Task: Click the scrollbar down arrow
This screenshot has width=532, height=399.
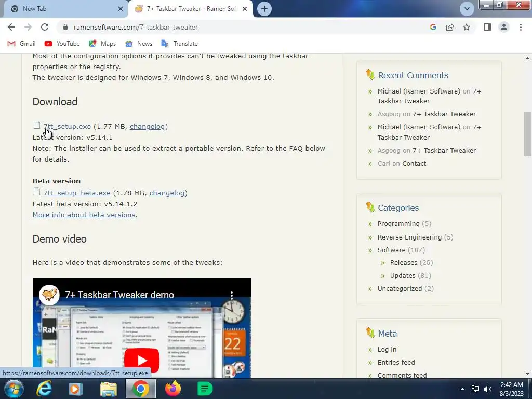Action: [x=527, y=374]
